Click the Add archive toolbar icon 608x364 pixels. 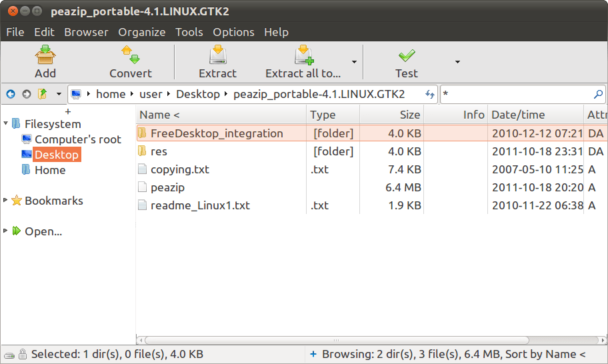[45, 55]
